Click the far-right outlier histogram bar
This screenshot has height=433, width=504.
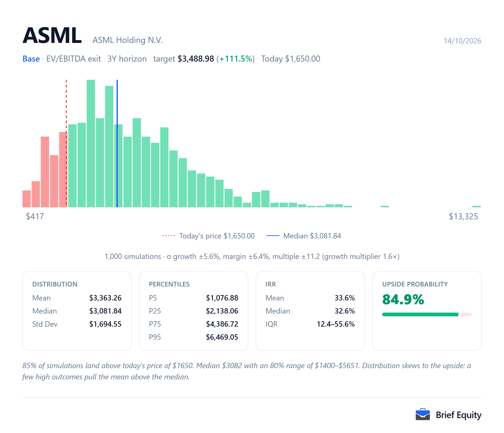[476, 206]
